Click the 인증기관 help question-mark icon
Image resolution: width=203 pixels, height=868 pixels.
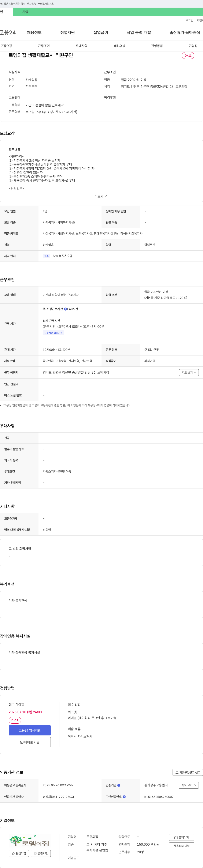119,785
